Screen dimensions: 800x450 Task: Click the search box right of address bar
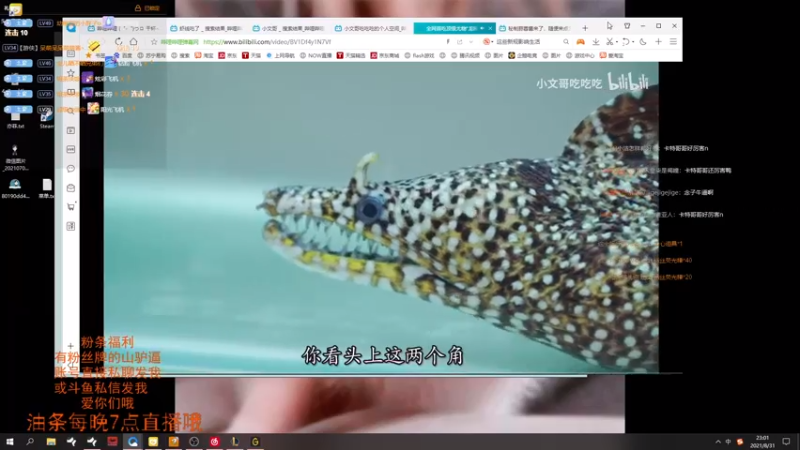(x=528, y=42)
